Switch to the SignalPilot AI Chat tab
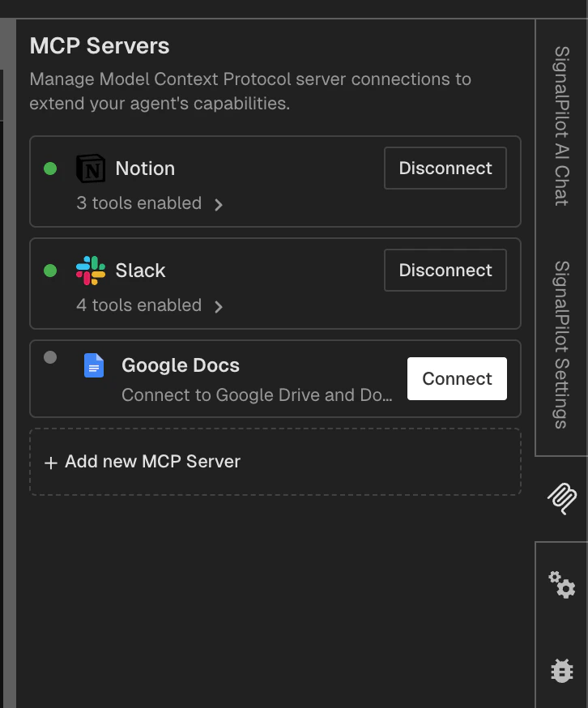Screen dimensions: 588x708 tap(562, 122)
